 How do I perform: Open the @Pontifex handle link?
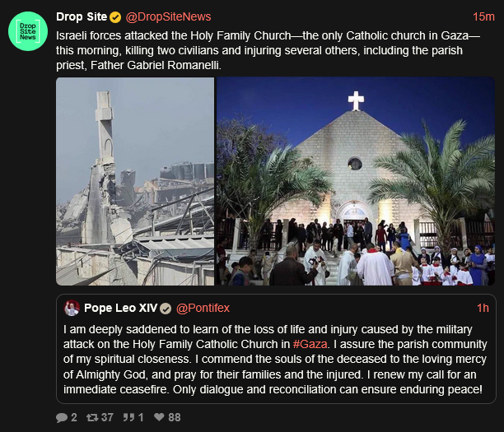[x=203, y=308]
